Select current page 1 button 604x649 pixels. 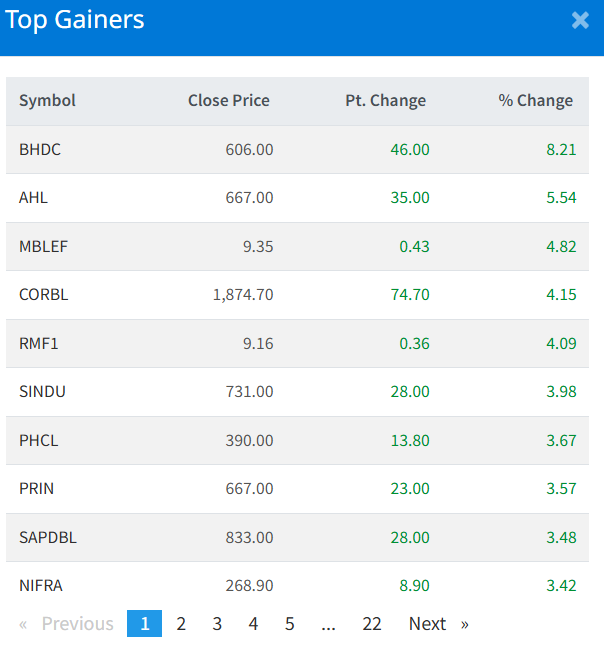coord(144,624)
